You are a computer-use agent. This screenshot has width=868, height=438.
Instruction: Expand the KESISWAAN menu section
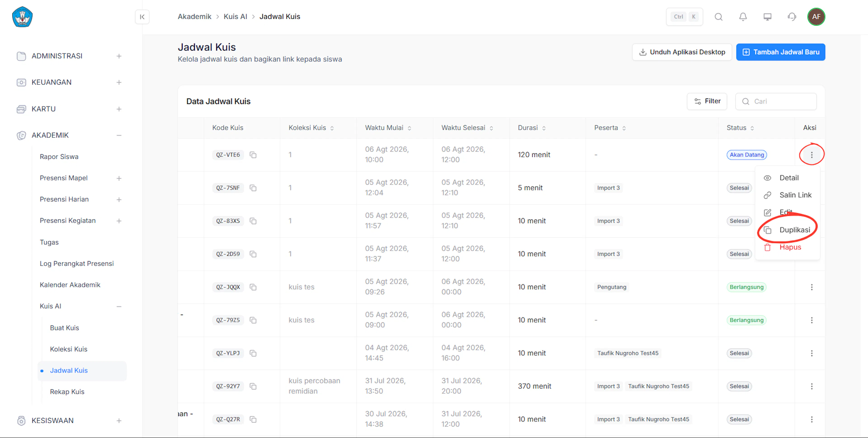(119, 420)
